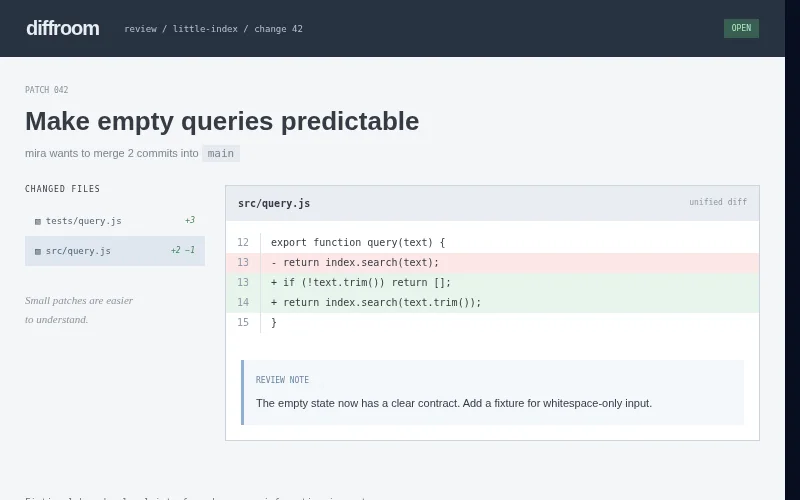Click the +3 change count
This screenshot has width=800, height=500.
(x=189, y=220)
